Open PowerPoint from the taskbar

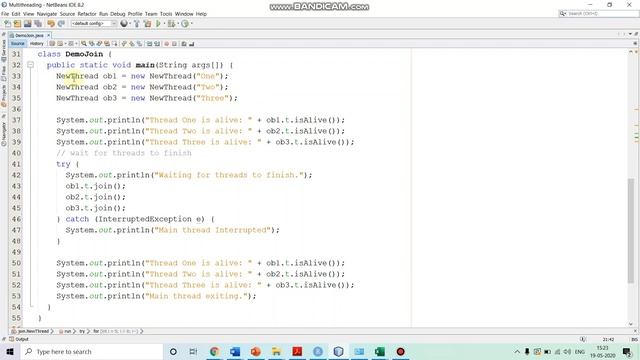[256, 351]
